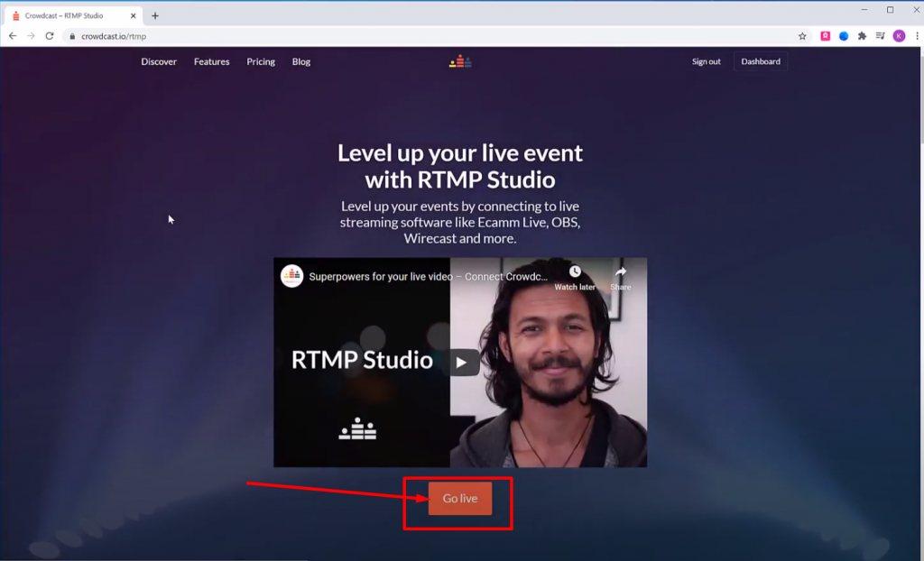Play the RTMP Studio video
This screenshot has height=561, width=924.
[x=461, y=363]
